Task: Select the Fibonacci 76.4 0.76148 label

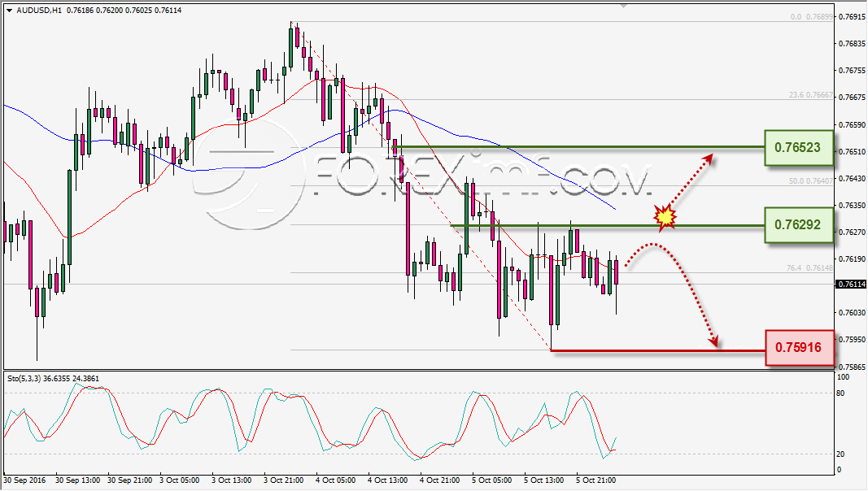Action: click(x=809, y=267)
